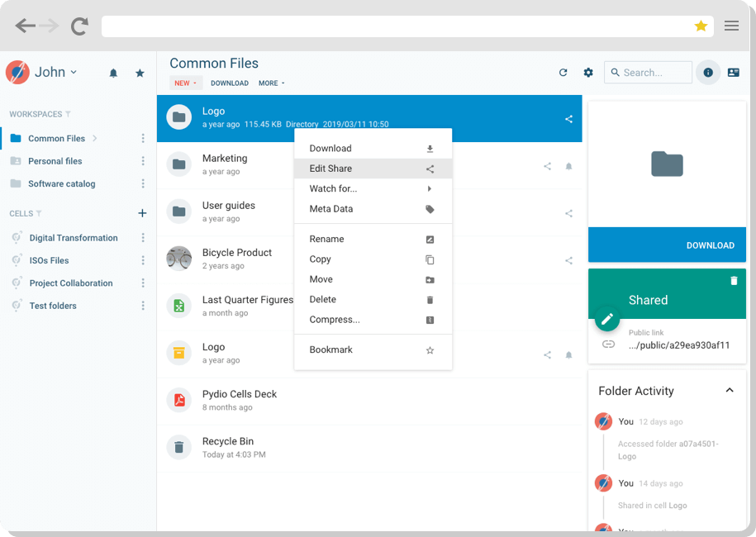Toggle the watch bell on the Marketing row
756x537 pixels.
pos(568,166)
